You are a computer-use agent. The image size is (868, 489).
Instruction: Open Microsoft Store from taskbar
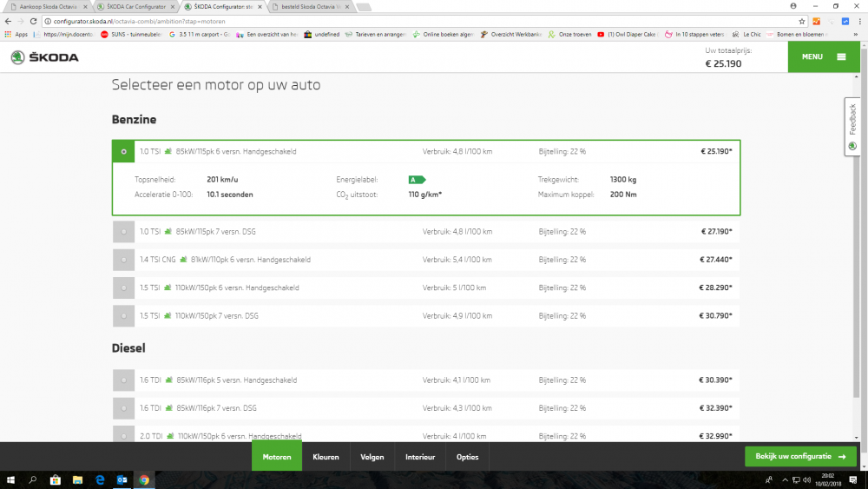(x=55, y=480)
